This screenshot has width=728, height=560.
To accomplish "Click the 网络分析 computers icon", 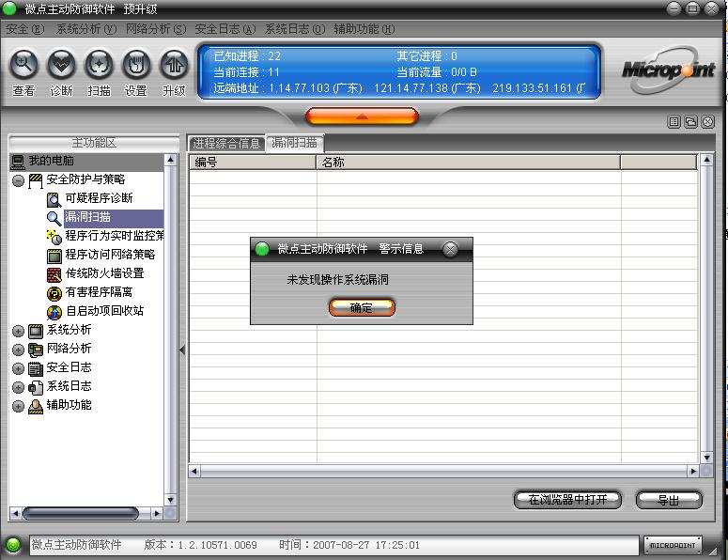I will point(36,350).
